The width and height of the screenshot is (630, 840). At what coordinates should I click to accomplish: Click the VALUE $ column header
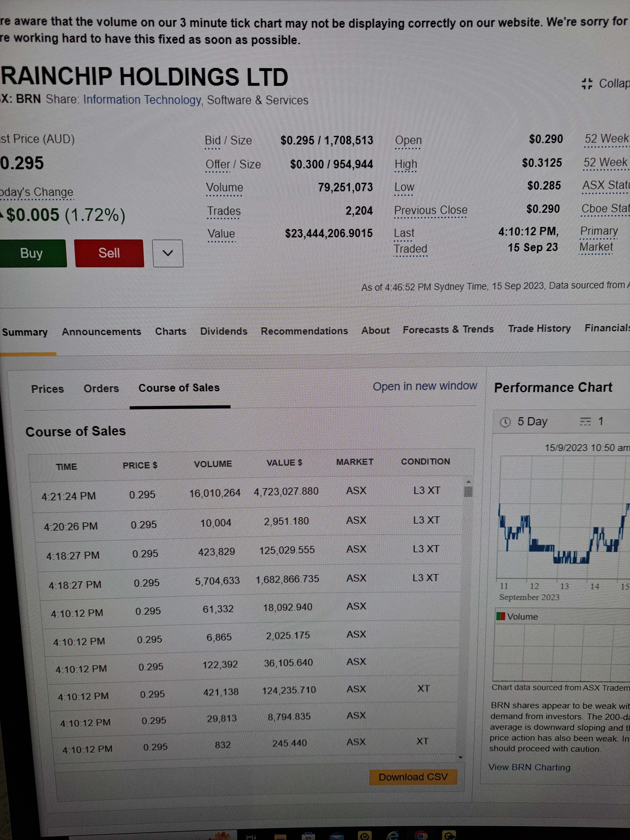click(x=284, y=463)
